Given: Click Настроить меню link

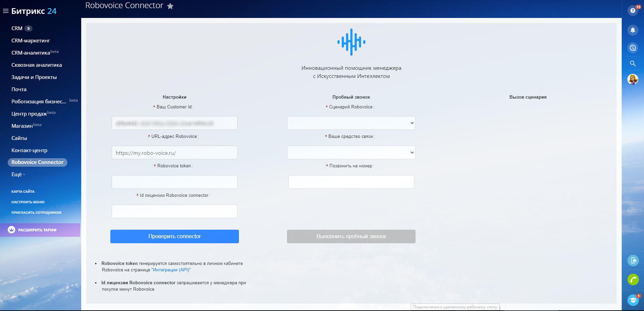Looking at the screenshot, I should coord(28,202).
